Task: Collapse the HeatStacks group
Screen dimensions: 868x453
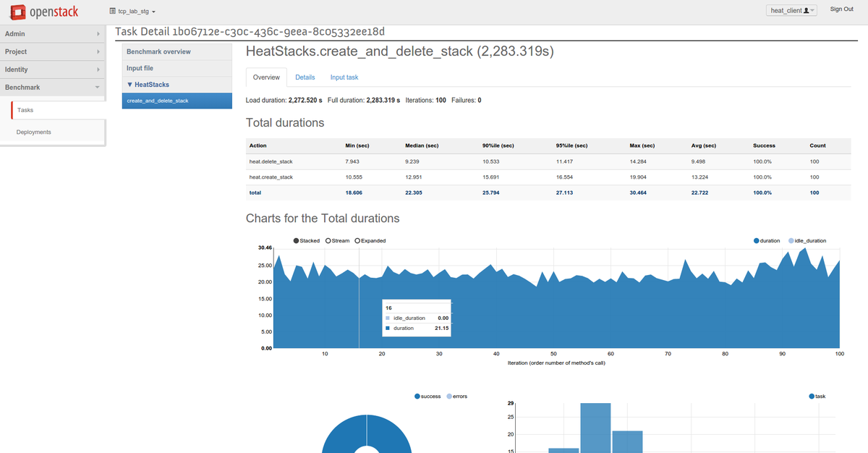Action: pyautogui.click(x=177, y=85)
